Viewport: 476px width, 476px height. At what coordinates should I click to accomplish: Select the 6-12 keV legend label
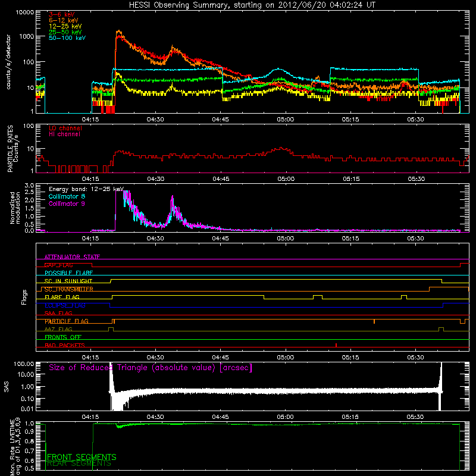coord(64,20)
